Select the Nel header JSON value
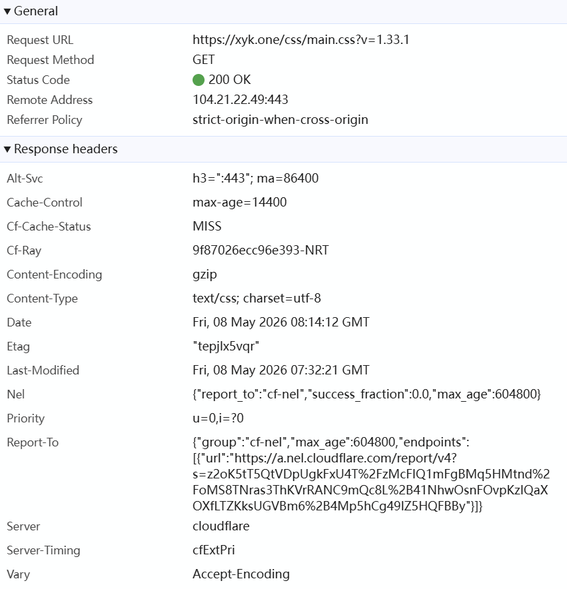This screenshot has height=589, width=567. (x=366, y=394)
